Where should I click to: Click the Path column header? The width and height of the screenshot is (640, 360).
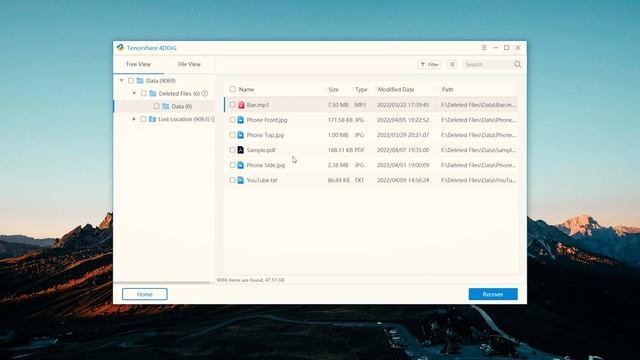[x=447, y=89]
